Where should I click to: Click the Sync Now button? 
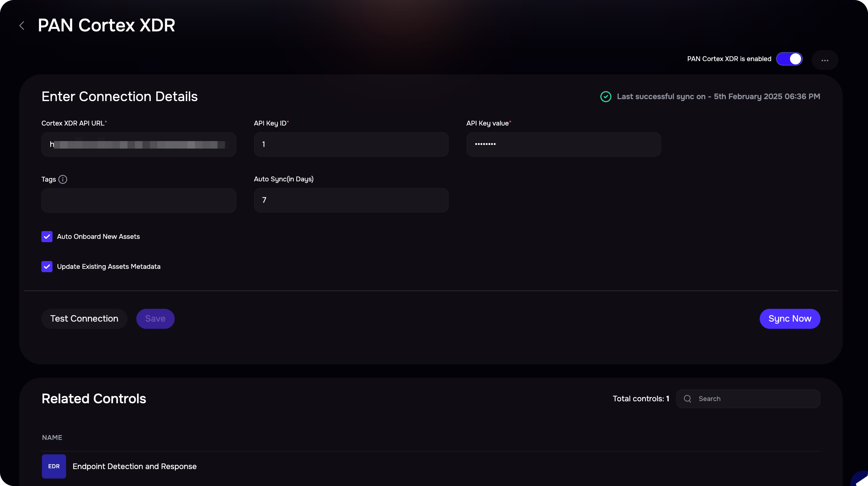789,319
